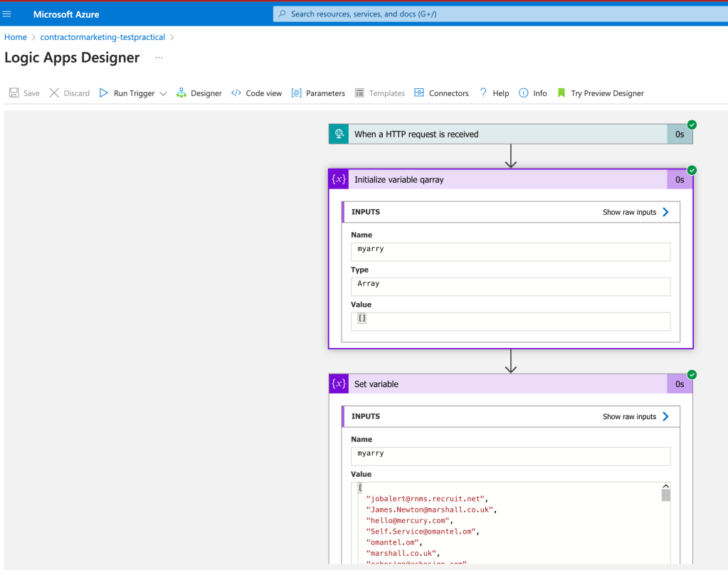Open the Azure portal hamburger menu

click(x=6, y=14)
